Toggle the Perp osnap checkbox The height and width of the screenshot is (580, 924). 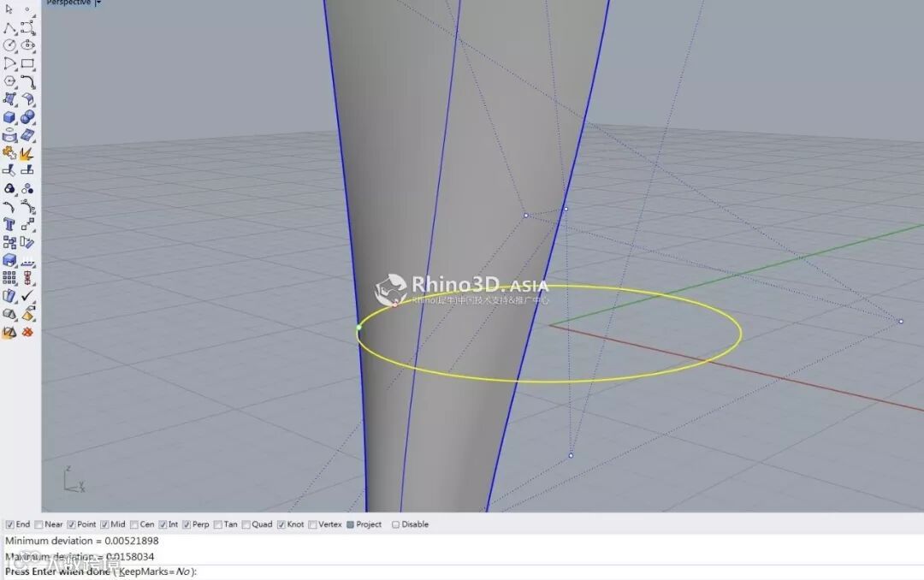pyautogui.click(x=187, y=524)
